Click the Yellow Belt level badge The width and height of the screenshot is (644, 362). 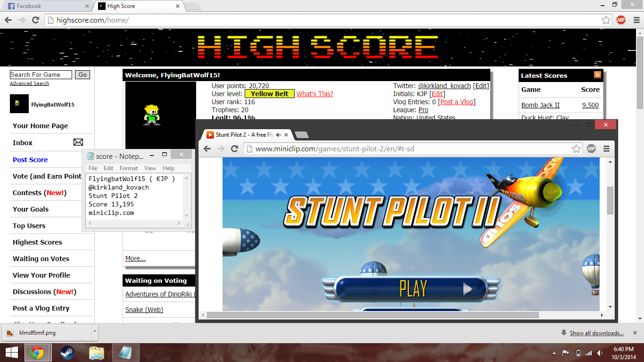(270, 94)
